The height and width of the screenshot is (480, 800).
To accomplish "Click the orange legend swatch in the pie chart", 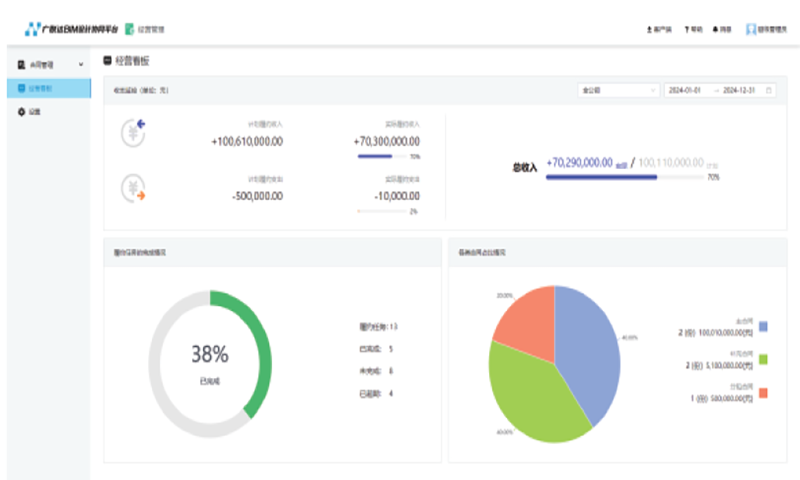I will [763, 392].
